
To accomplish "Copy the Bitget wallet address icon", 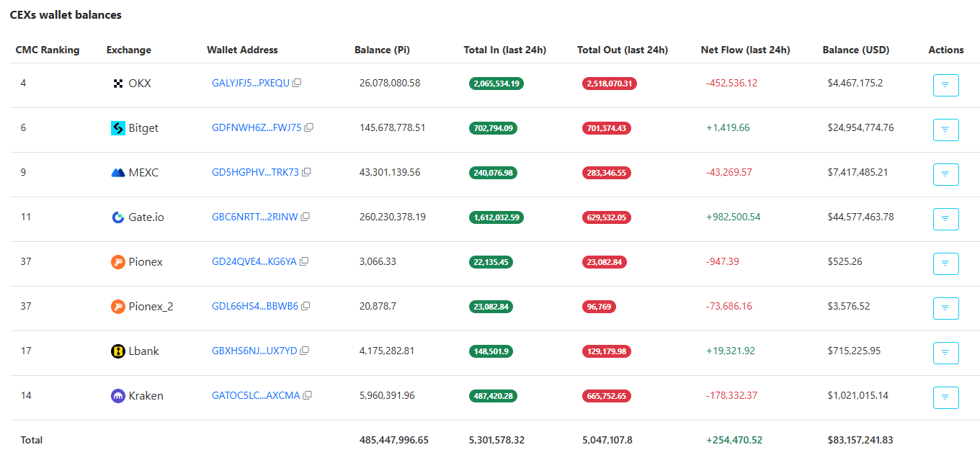I will [x=309, y=127].
